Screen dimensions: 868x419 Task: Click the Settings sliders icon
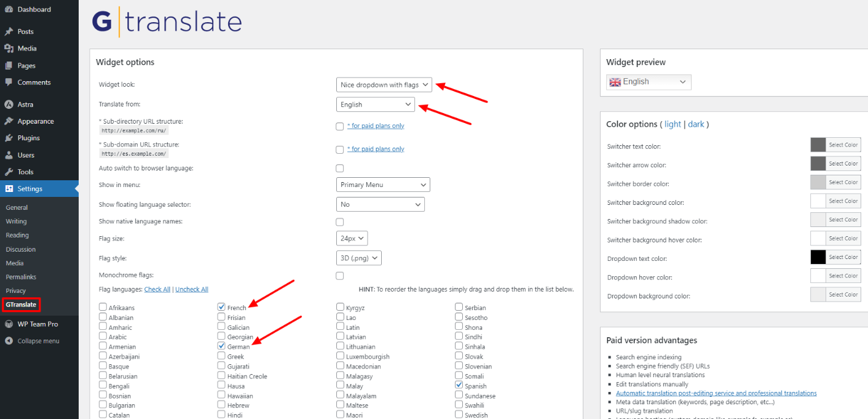[9, 189]
